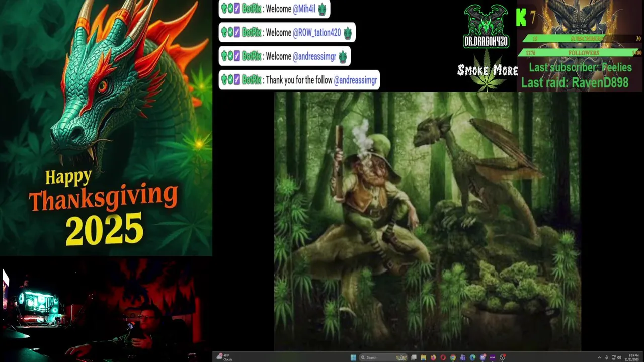Open File Explorer from the taskbar
The image size is (644, 362).
tap(423, 357)
